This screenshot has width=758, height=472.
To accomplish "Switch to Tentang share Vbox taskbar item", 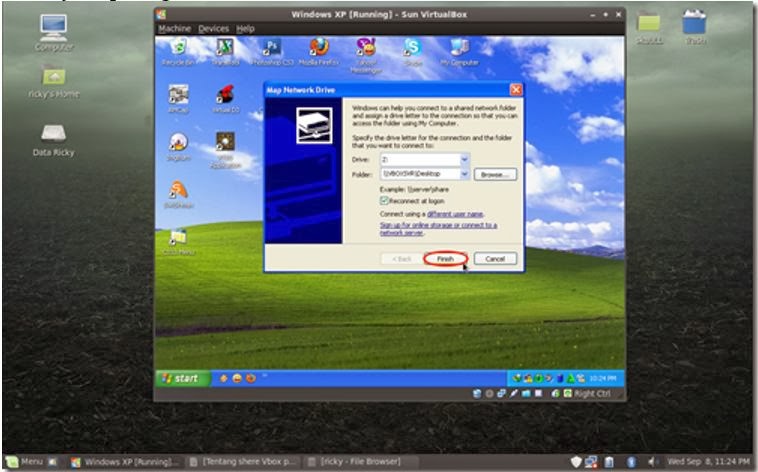I will [244, 462].
